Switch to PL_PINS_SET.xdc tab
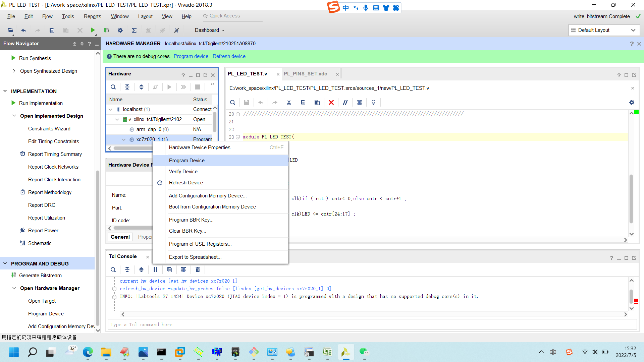The width and height of the screenshot is (644, 362). (x=305, y=74)
